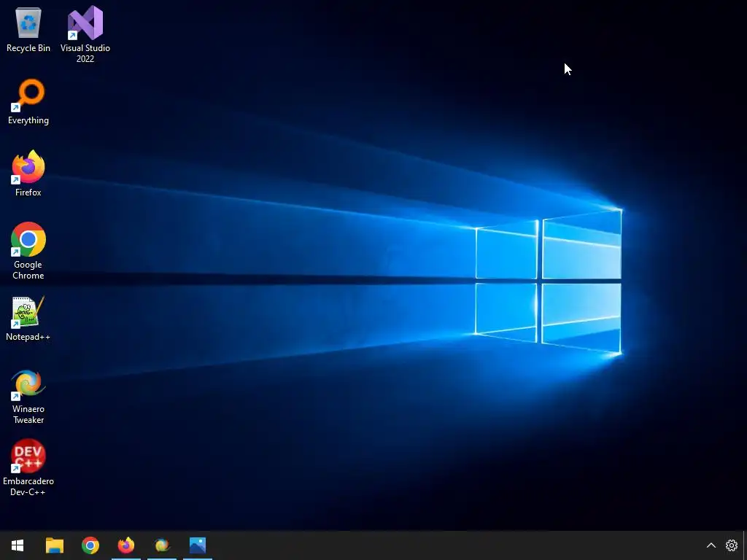Image resolution: width=747 pixels, height=560 pixels.
Task: Open File Explorer from the taskbar
Action: pos(54,545)
